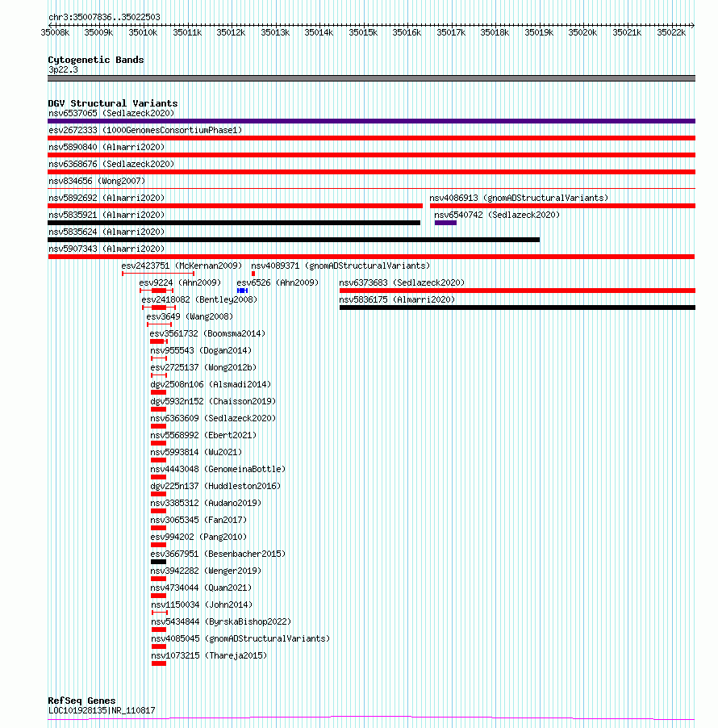Click nsv5907343 (Almarri2020) label
718x728 pixels.
point(106,249)
